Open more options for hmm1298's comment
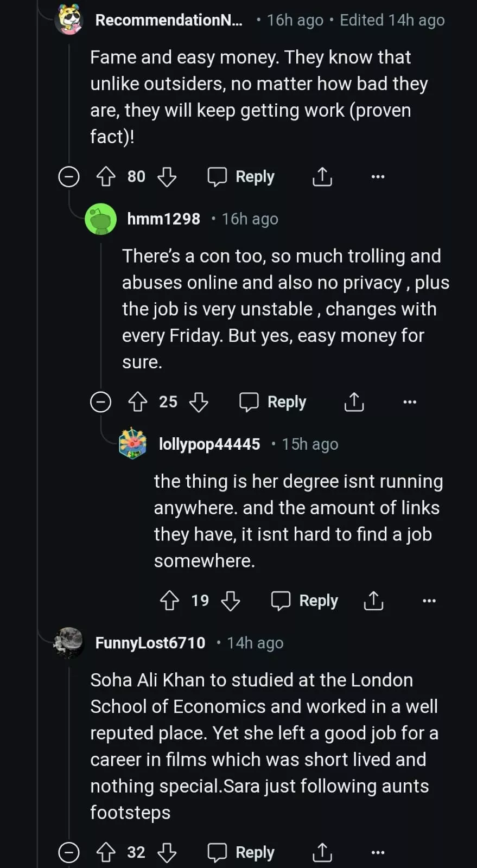The height and width of the screenshot is (868, 477). (x=410, y=402)
